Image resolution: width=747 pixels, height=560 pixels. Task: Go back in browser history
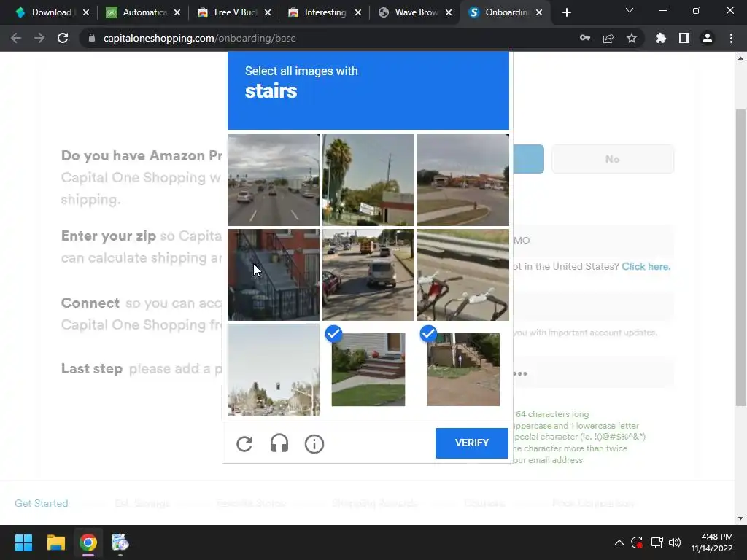(16, 38)
